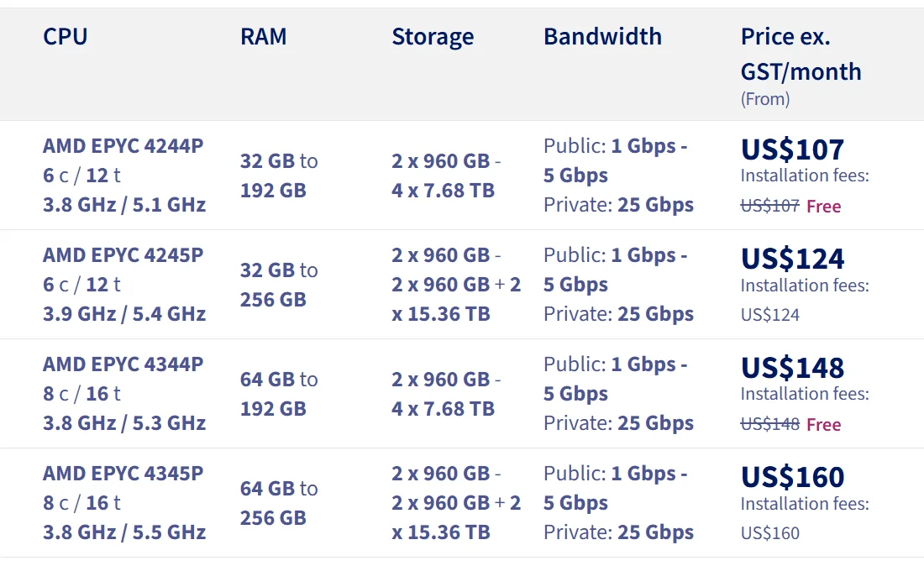
Task: Click the storage options for EPYC 4345P
Action: (455, 503)
